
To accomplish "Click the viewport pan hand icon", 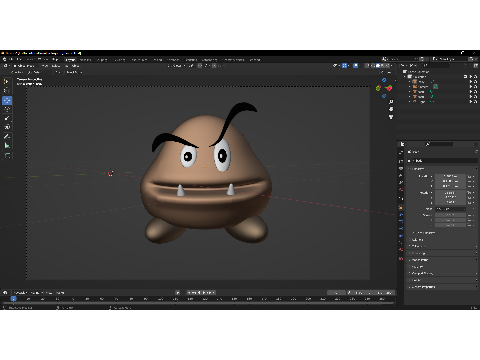I will click(x=391, y=109).
